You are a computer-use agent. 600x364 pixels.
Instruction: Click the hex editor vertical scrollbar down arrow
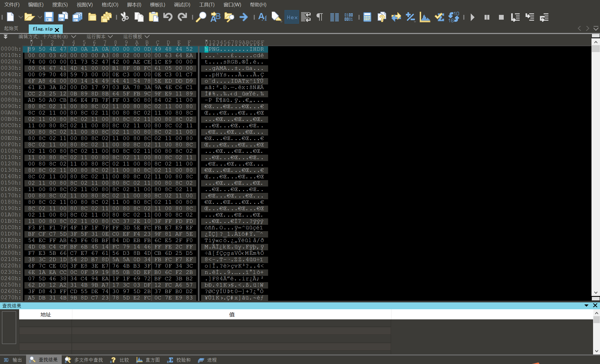[596, 293]
